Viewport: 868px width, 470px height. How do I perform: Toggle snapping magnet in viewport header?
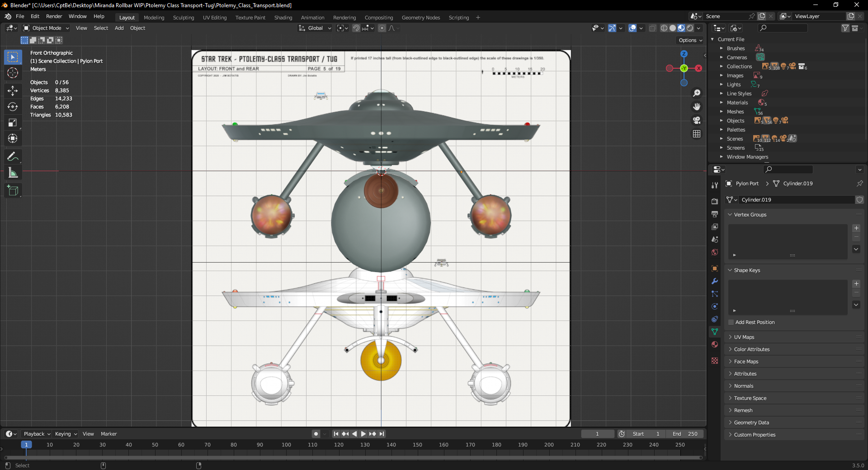point(356,28)
